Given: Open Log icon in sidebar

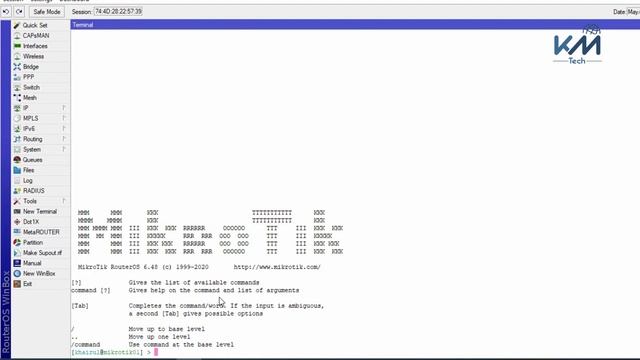Looking at the screenshot, I should 17,180.
